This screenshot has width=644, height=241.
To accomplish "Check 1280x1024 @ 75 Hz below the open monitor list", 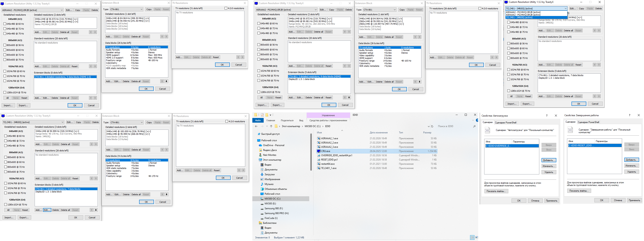I will tap(509, 91).
